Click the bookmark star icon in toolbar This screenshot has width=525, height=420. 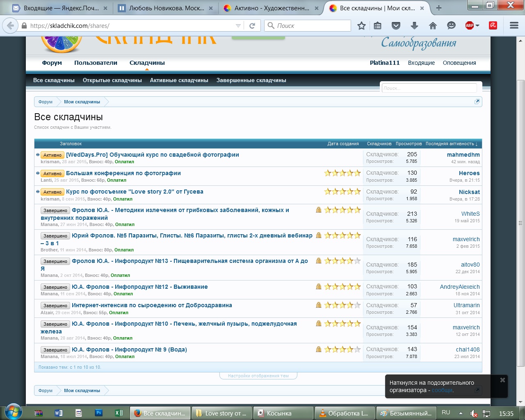click(x=361, y=26)
